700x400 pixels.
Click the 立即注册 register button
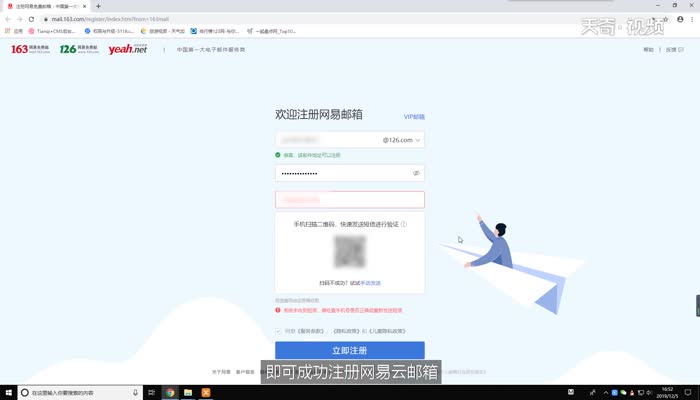tap(350, 350)
